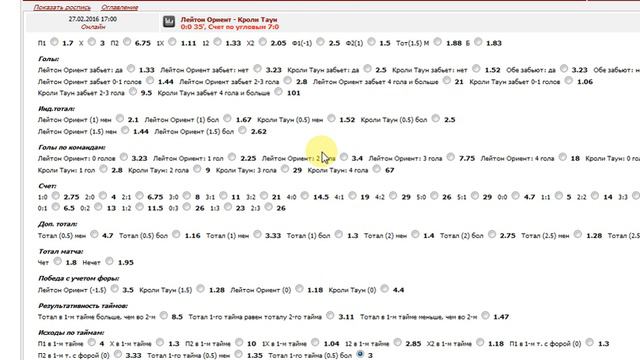Select 1X radio with odds 1.11
640x360 pixels.
point(172,42)
